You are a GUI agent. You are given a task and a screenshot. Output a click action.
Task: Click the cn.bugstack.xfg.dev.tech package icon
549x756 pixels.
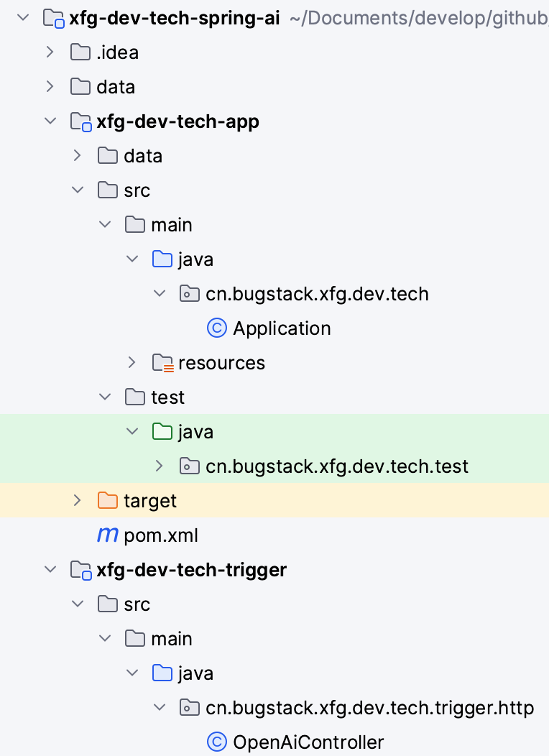click(x=190, y=294)
